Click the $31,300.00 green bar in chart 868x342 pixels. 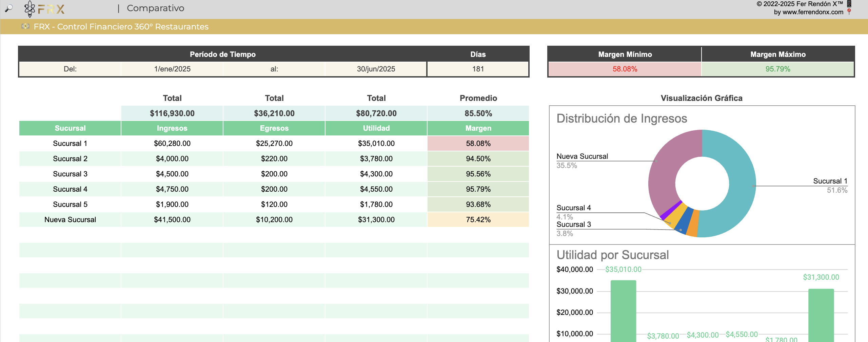pos(821,315)
